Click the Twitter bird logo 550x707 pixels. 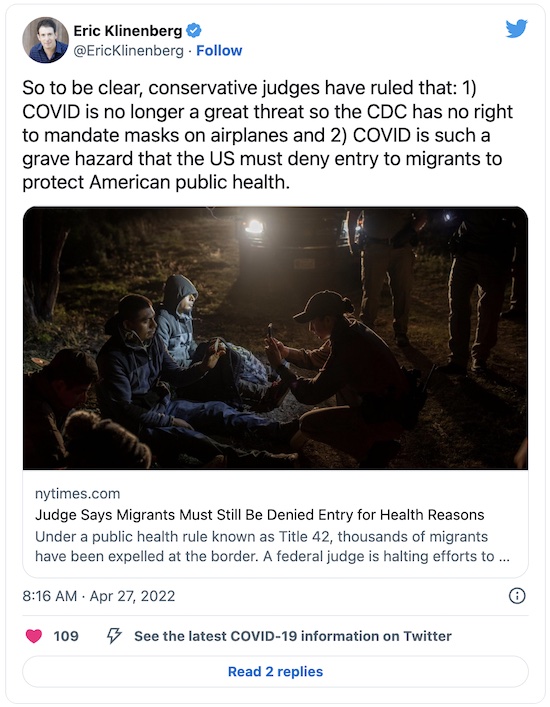516,29
